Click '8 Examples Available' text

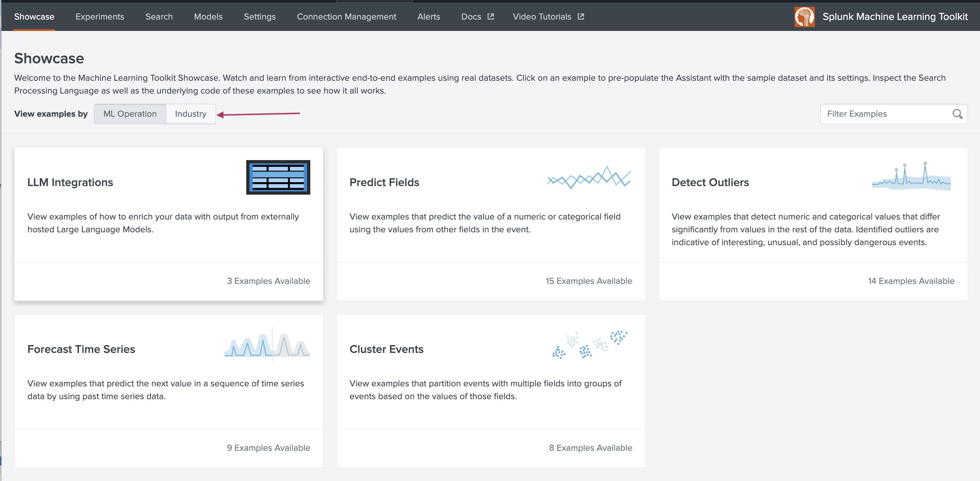coord(590,448)
